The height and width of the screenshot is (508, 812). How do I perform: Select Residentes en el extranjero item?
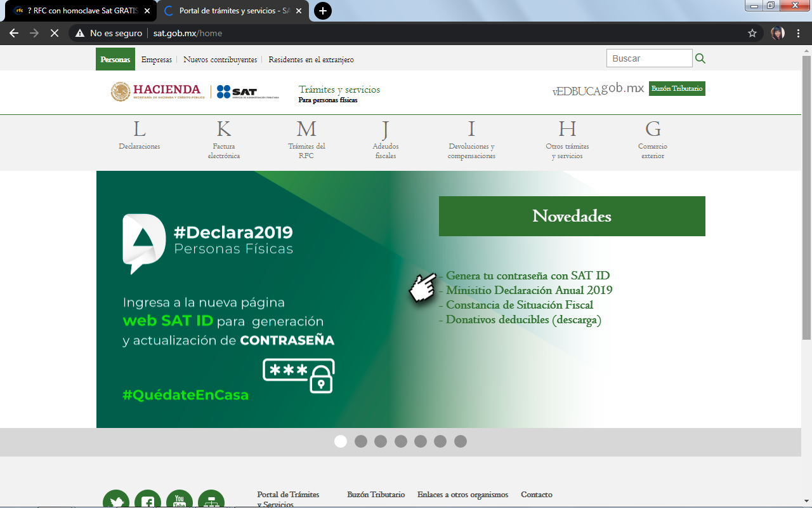coord(311,60)
